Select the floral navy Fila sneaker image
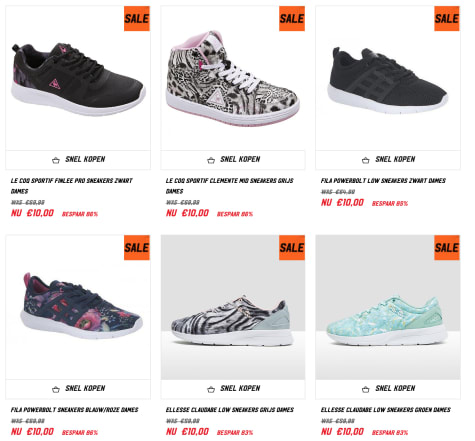Screen dimensions: 475x441 81,306
